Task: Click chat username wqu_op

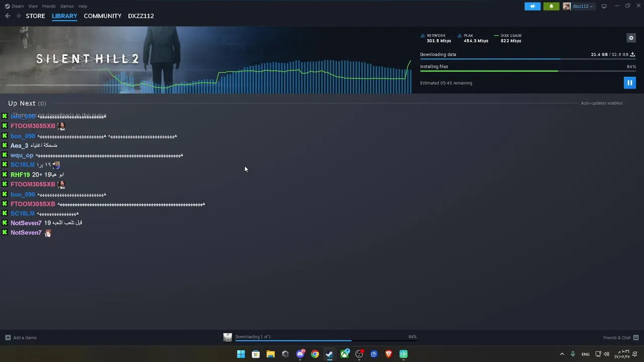Action: [x=22, y=155]
